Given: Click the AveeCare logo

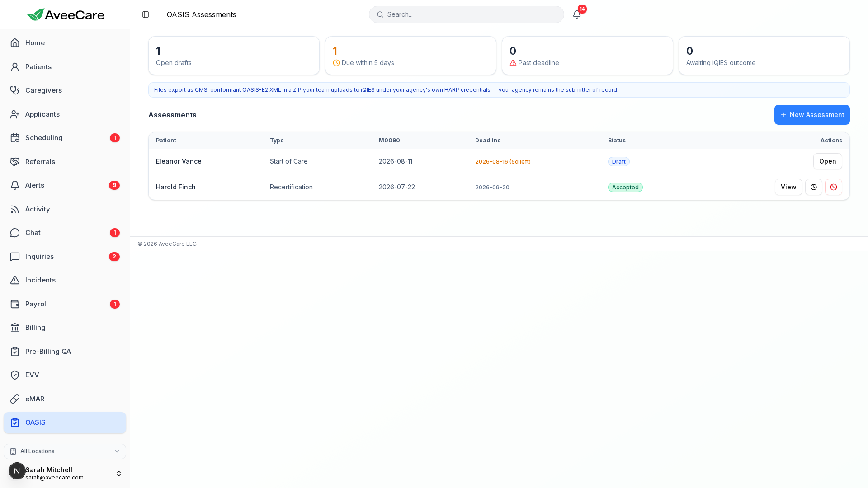Looking at the screenshot, I should click(65, 14).
